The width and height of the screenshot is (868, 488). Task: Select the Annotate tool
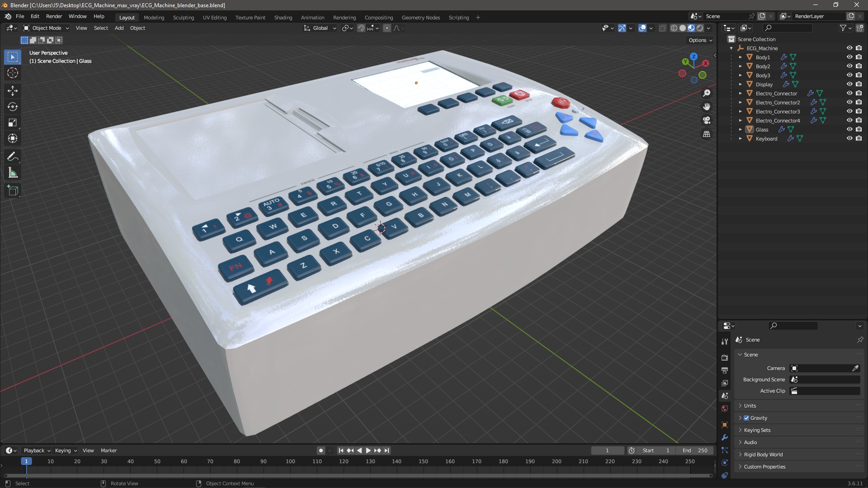(x=13, y=157)
